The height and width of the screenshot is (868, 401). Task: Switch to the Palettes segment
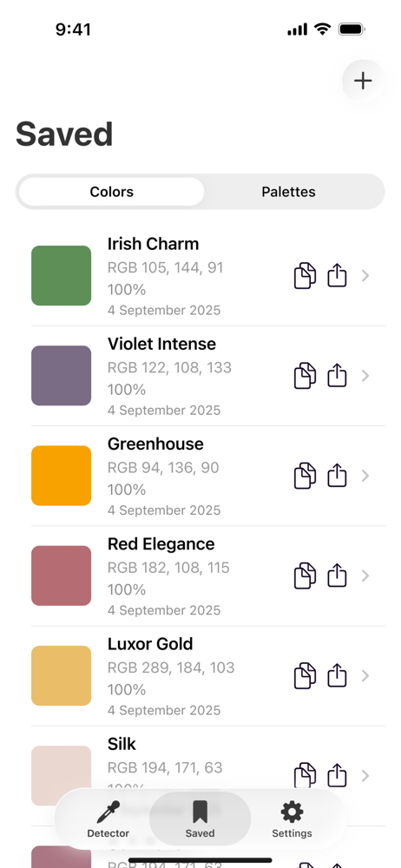288,192
